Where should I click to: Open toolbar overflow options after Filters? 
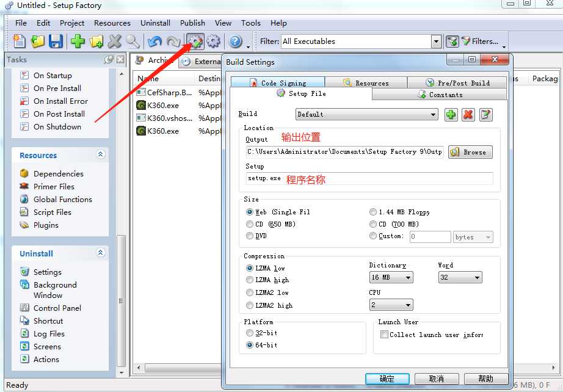pos(504,46)
